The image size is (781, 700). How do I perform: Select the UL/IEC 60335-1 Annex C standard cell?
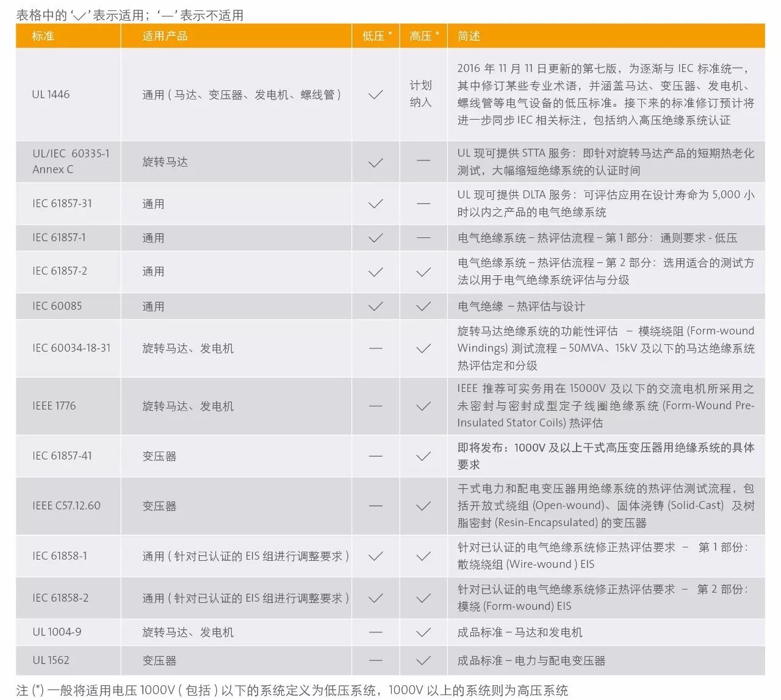[71, 161]
